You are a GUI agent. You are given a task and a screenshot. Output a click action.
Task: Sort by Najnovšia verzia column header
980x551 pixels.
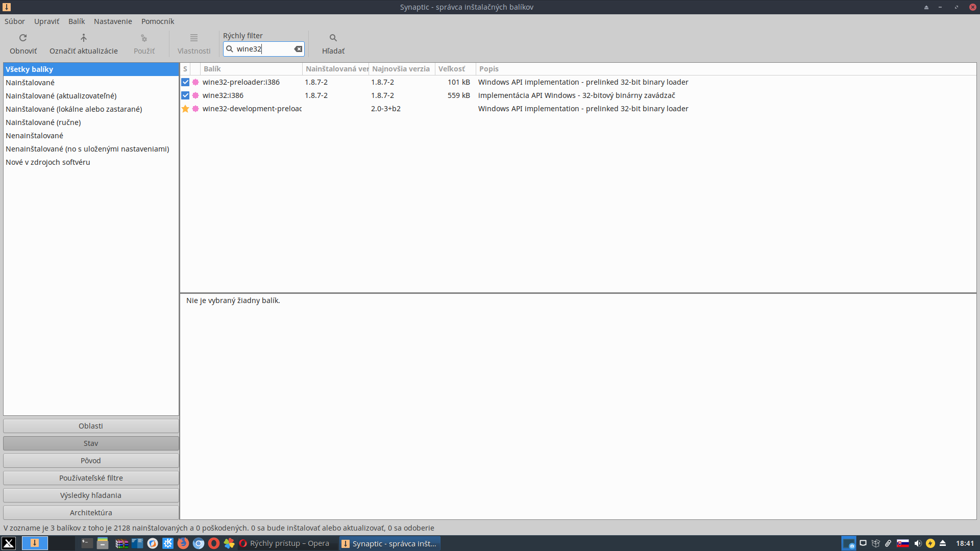[402, 69]
